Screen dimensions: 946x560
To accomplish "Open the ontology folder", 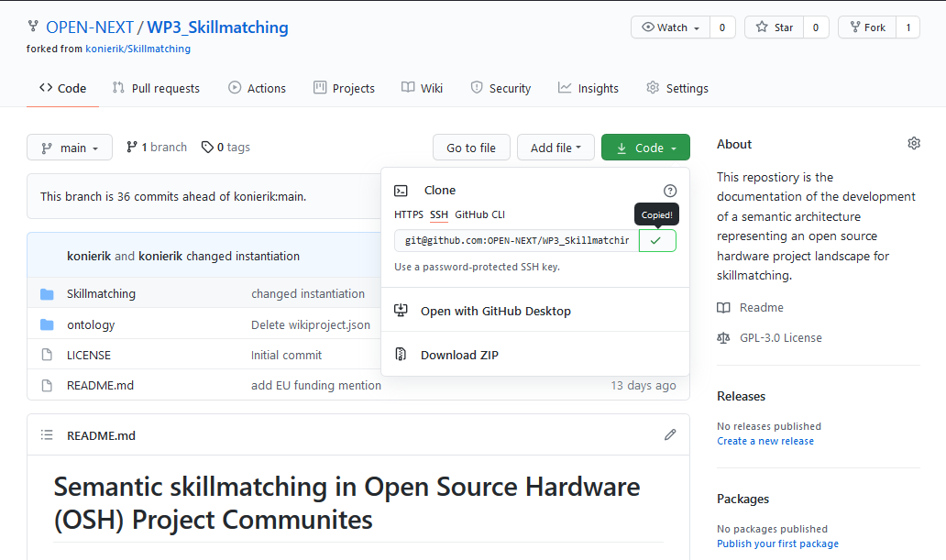I will (91, 324).
